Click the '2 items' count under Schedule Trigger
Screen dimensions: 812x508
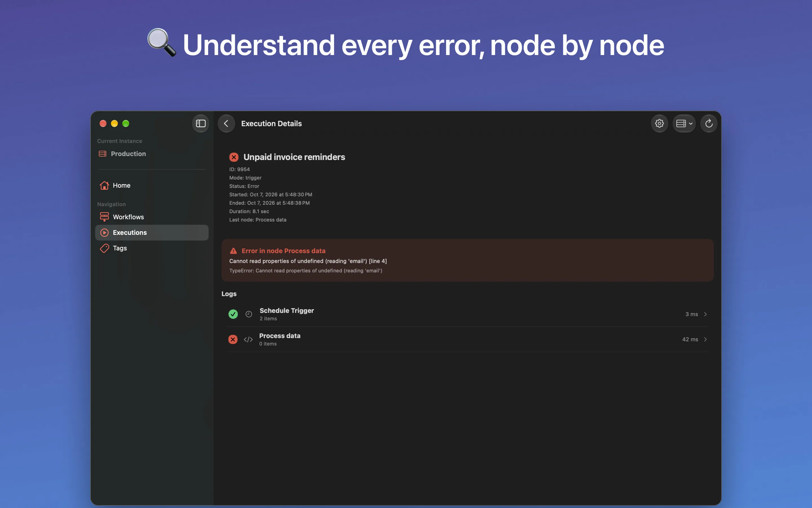268,319
